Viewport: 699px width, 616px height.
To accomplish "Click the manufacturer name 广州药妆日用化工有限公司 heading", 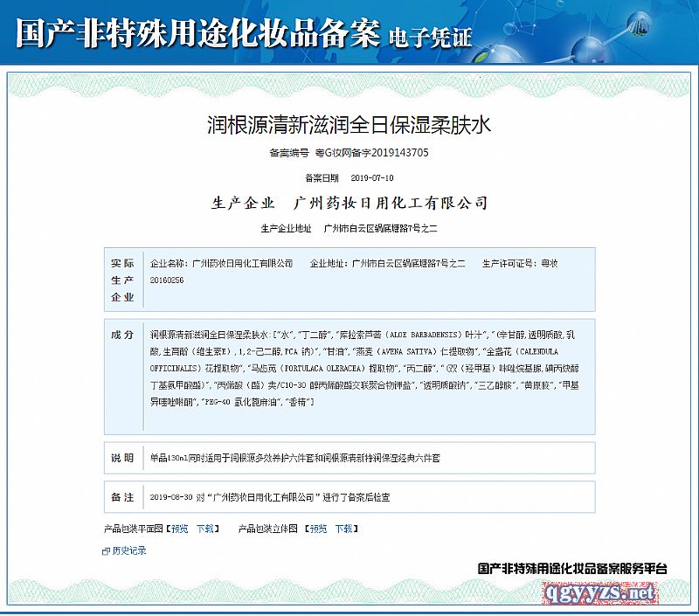I will (391, 203).
